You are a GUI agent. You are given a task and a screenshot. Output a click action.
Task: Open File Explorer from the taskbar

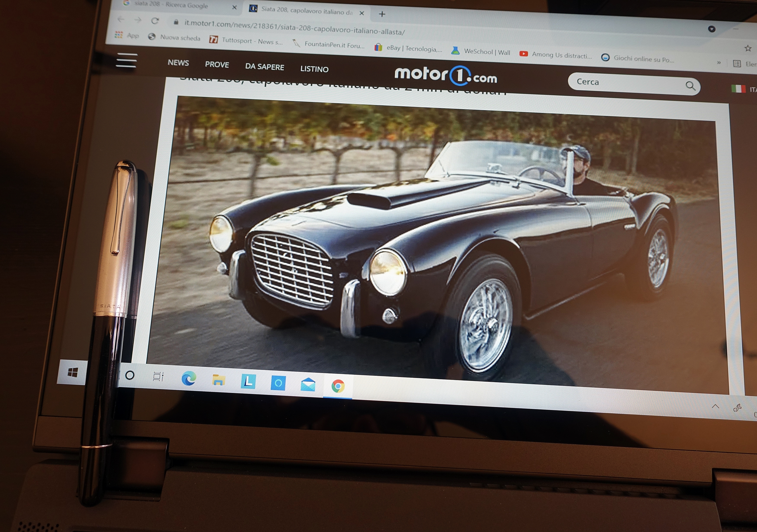coord(218,380)
